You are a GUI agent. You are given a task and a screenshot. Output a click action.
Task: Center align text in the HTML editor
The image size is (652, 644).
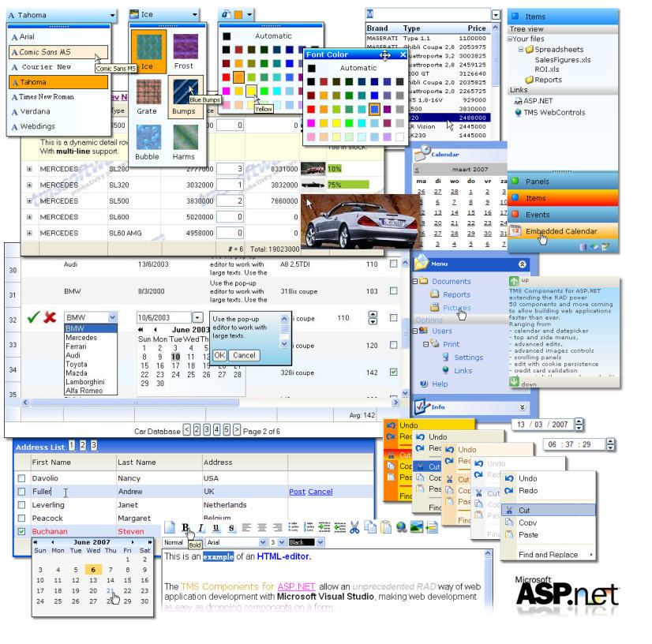point(262,527)
